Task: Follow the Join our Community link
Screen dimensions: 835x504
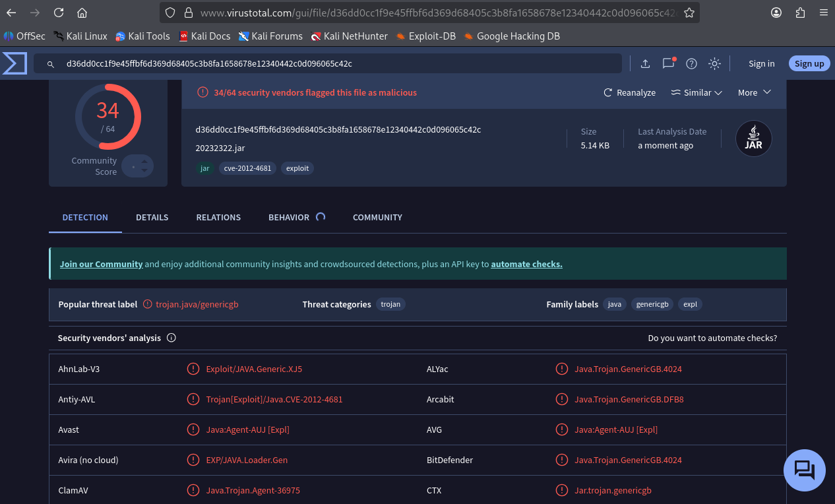Action: pos(102,264)
